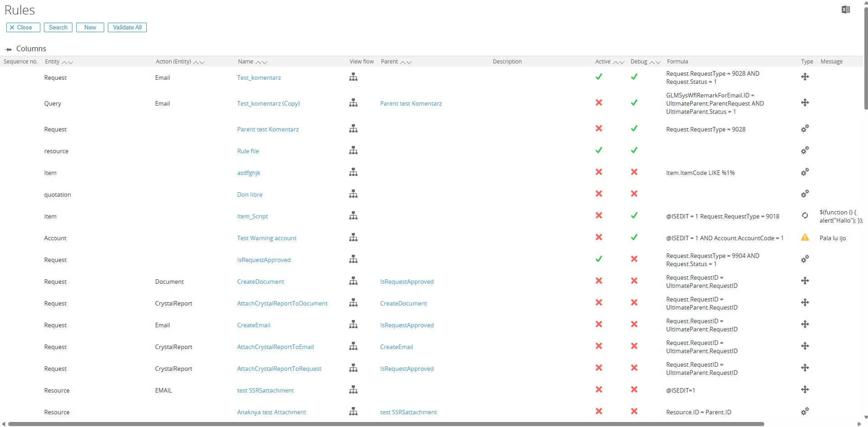Click the gear Type icon on Parent test Komentarz row
This screenshot has width=868, height=427.
pos(805,129)
